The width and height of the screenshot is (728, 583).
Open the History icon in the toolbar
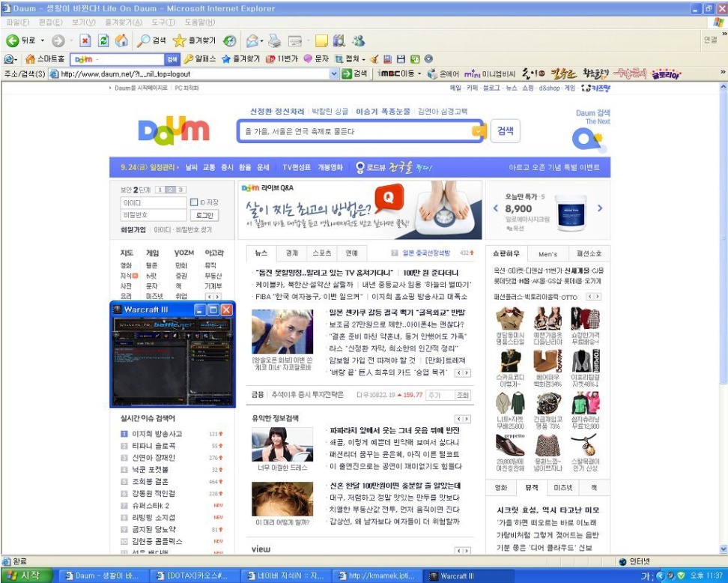click(x=230, y=40)
